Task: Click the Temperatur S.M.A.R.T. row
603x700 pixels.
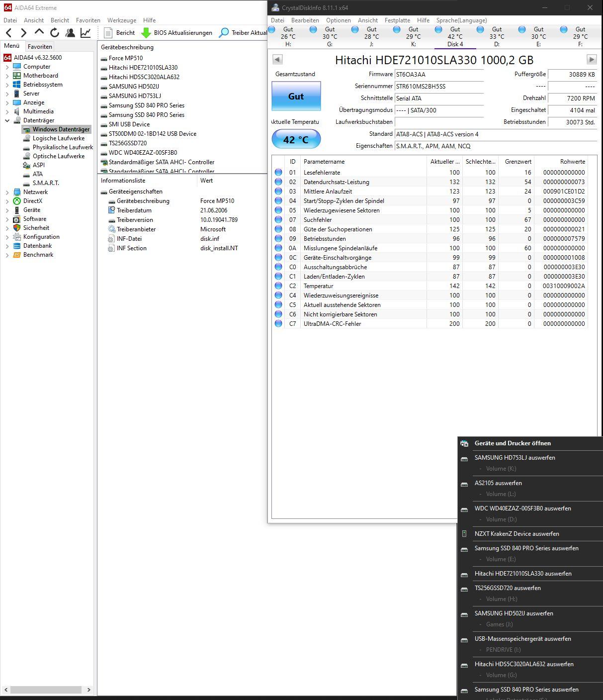Action: tap(430, 286)
